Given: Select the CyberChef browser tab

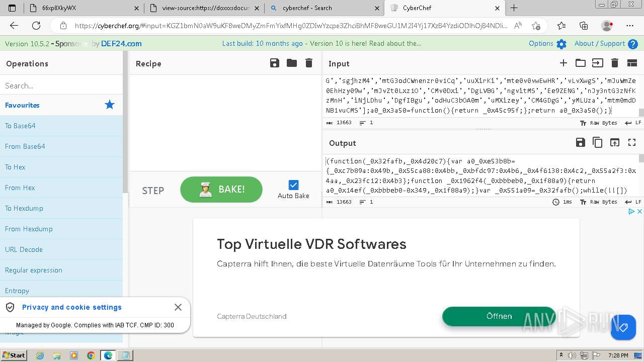Looking at the screenshot, I should (x=445, y=8).
